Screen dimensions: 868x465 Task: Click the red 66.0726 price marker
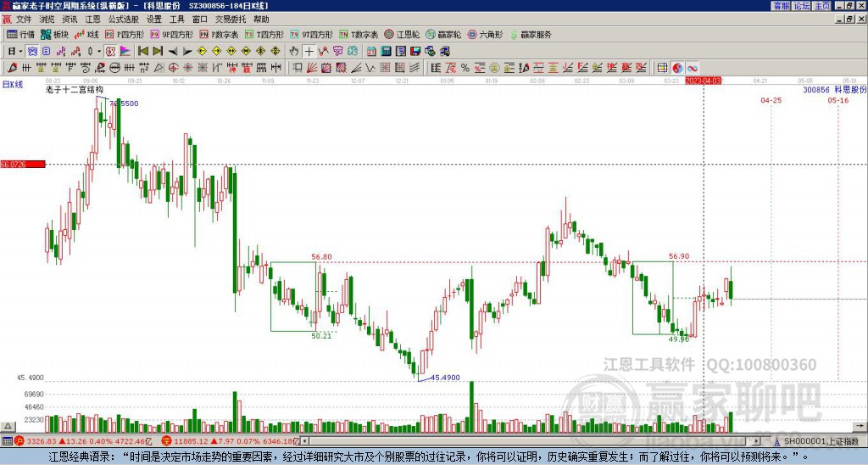23,165
